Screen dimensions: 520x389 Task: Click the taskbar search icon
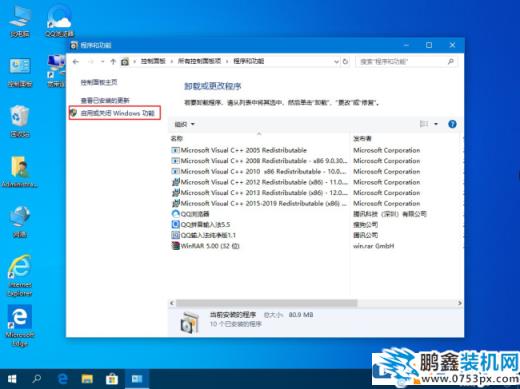[36, 379]
